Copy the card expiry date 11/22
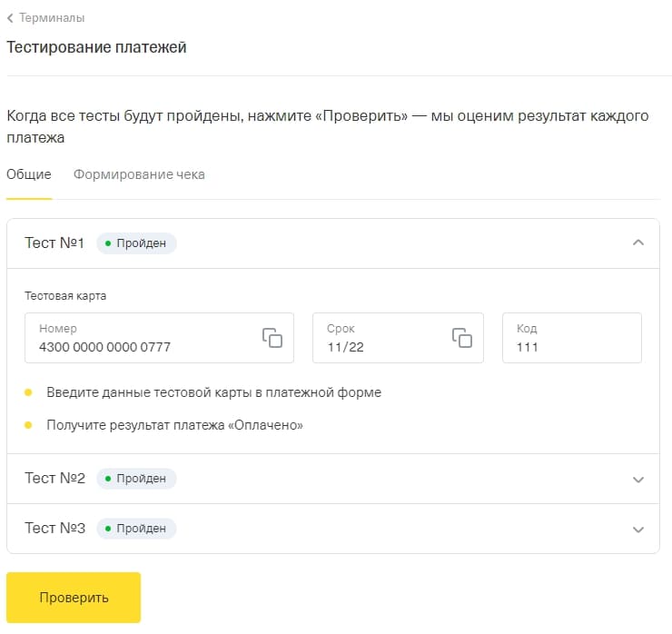Image resolution: width=672 pixels, height=634 pixels. [x=462, y=338]
